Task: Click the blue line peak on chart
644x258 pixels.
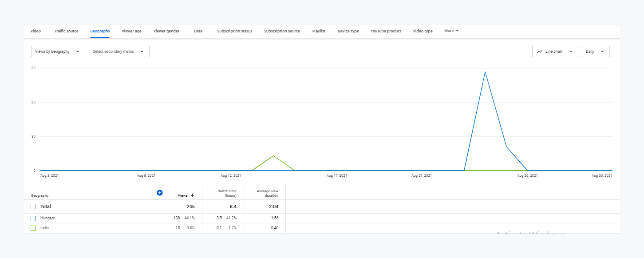Action: coord(485,72)
